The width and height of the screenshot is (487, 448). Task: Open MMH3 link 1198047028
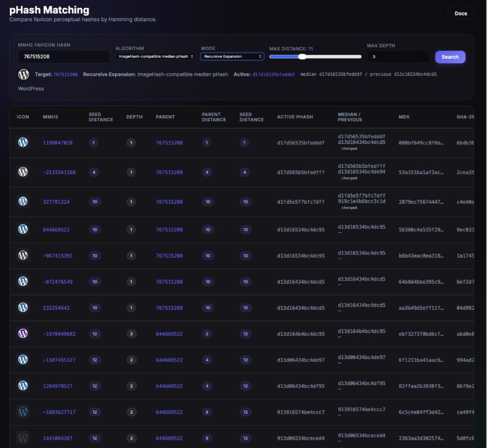click(58, 143)
